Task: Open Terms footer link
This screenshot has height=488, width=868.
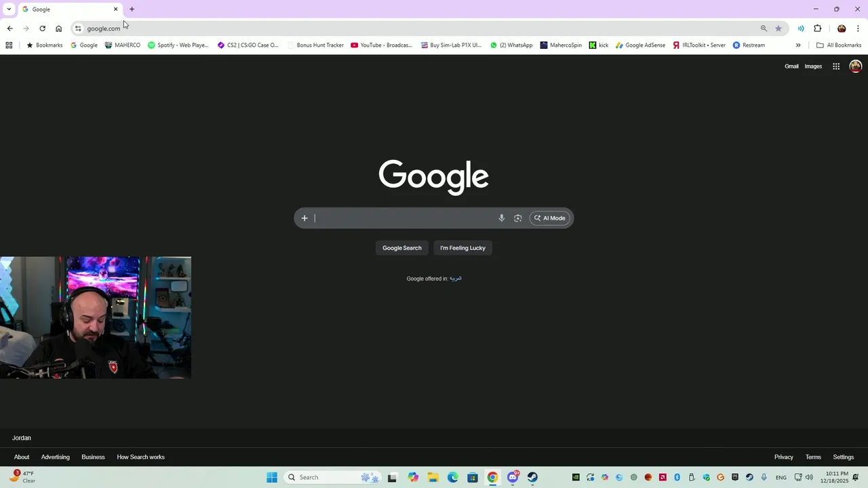Action: [x=813, y=457]
